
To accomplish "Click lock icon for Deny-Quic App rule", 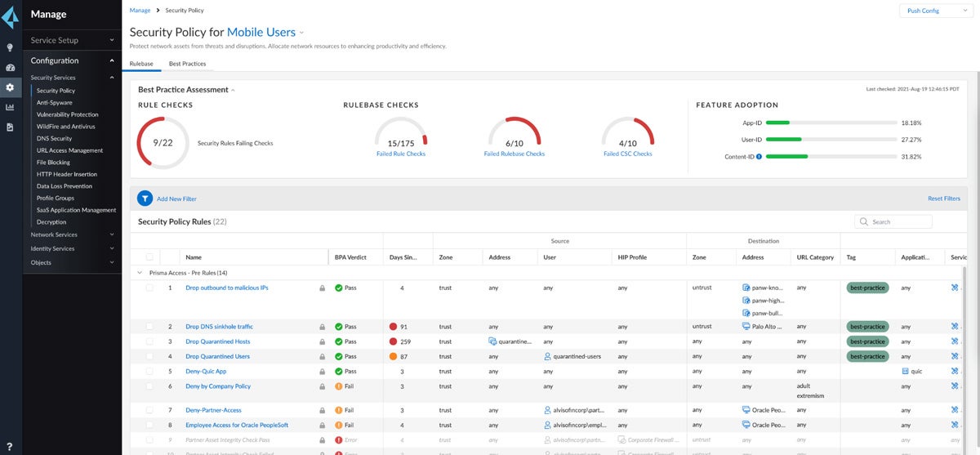I will pyautogui.click(x=322, y=372).
